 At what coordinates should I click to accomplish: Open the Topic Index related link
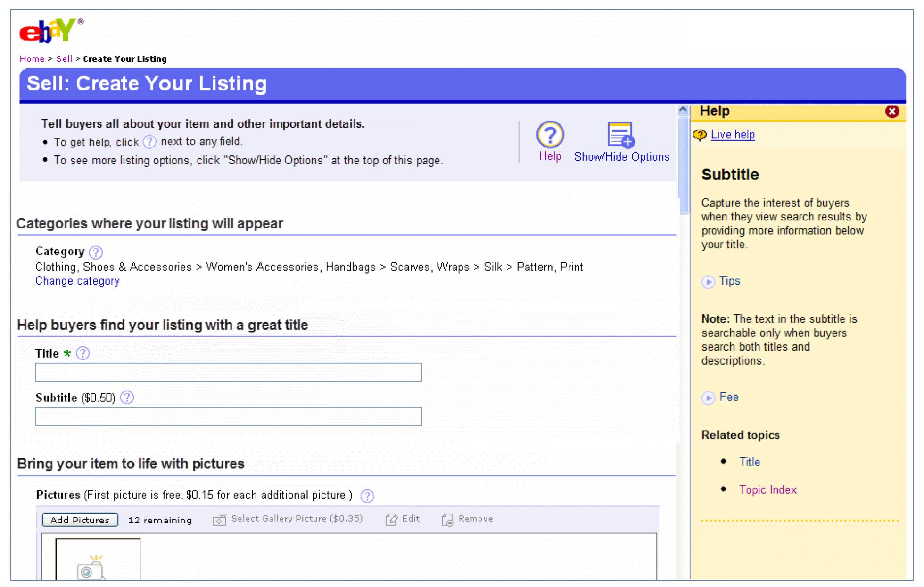point(767,490)
